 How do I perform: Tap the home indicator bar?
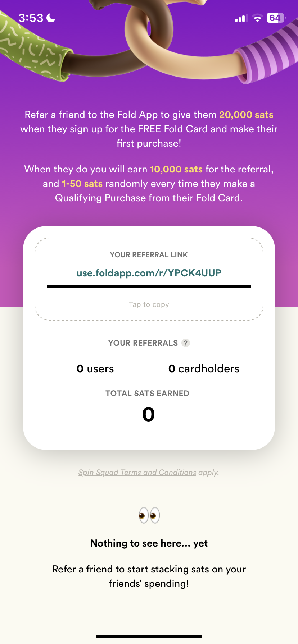pyautogui.click(x=149, y=636)
